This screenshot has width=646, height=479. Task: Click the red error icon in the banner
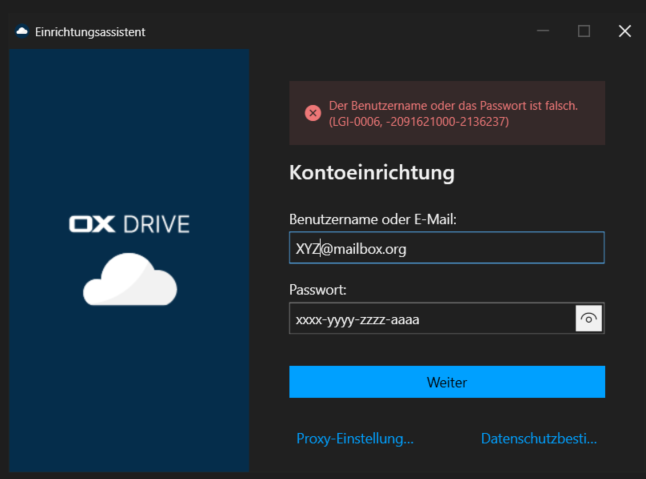coord(313,113)
